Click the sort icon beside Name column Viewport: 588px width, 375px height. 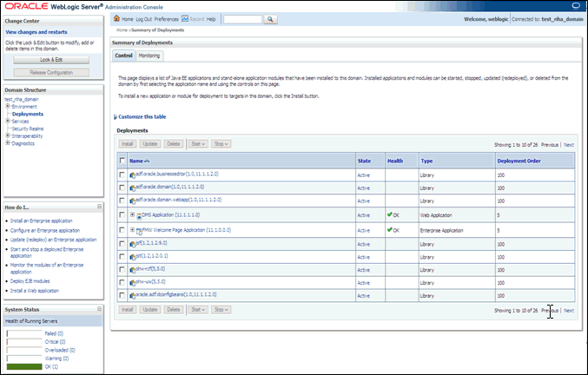point(147,161)
